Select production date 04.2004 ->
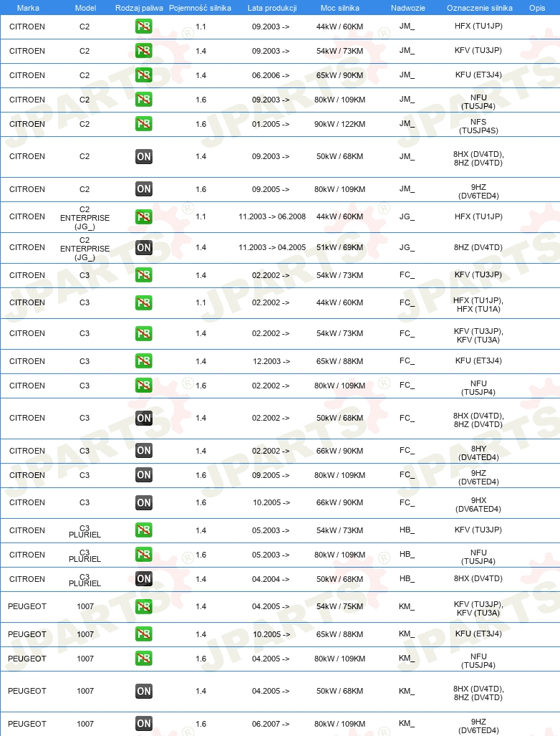This screenshot has height=736, width=560. (x=271, y=579)
